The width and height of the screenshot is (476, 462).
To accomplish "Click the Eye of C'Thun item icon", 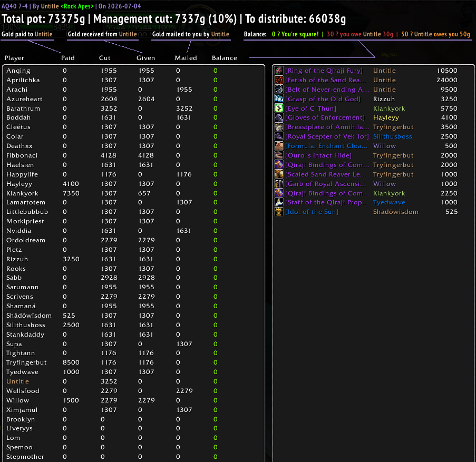I will 279,109.
